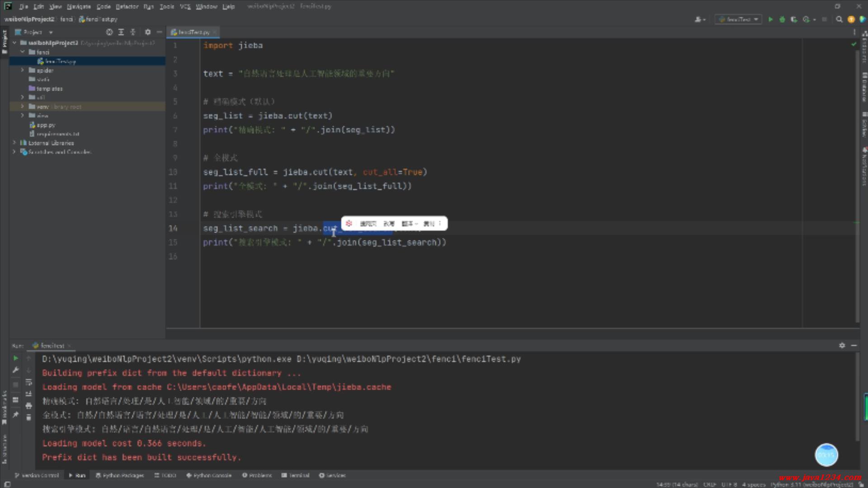Open Search Everywhere magnifier icon
The image size is (868, 488).
pos(839,19)
